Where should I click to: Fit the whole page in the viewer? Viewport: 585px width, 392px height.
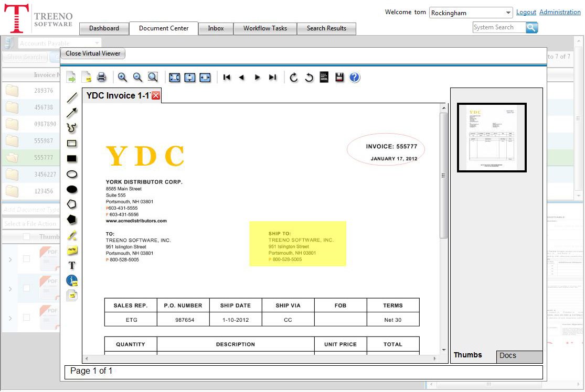(175, 78)
